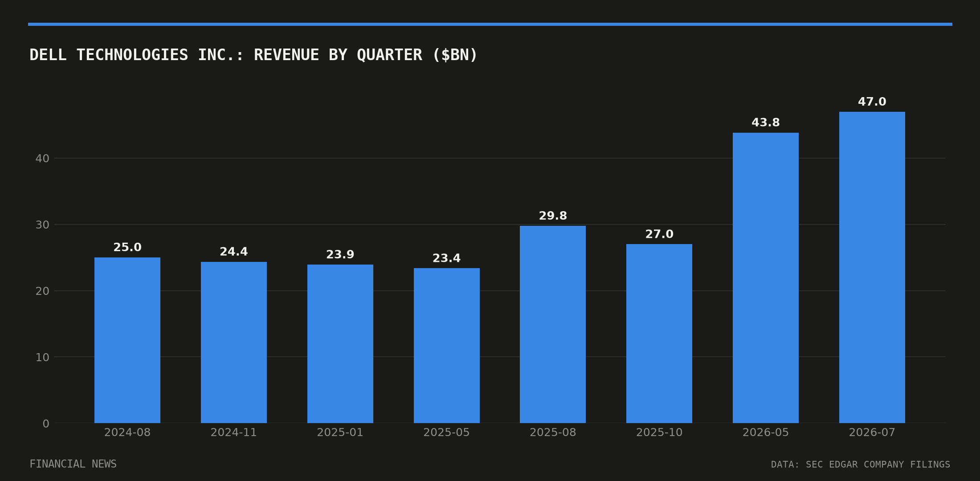Image resolution: width=980 pixels, height=481 pixels.
Task: Click the FINANCIAL NEWS footer text
Action: coord(73,464)
